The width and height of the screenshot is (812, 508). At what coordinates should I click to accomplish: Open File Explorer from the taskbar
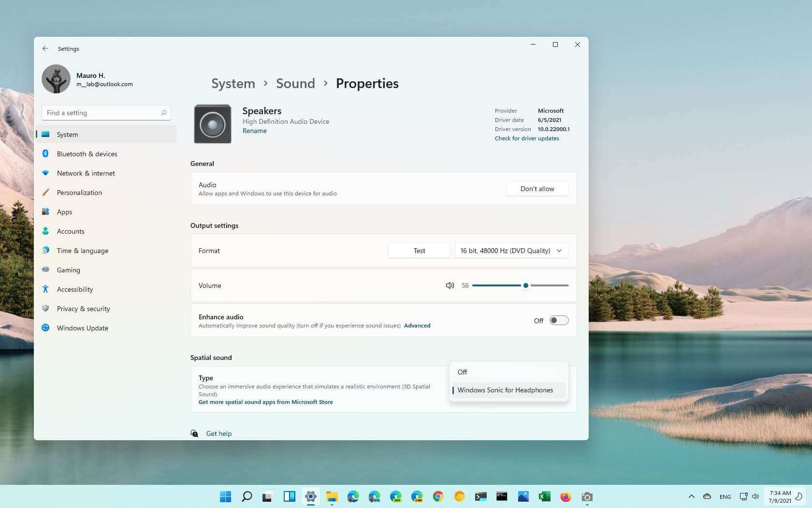pos(332,496)
